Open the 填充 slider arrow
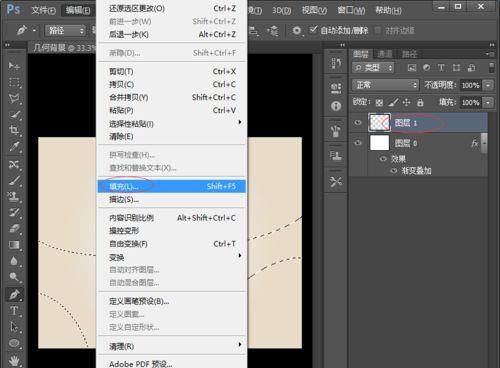 (x=488, y=102)
